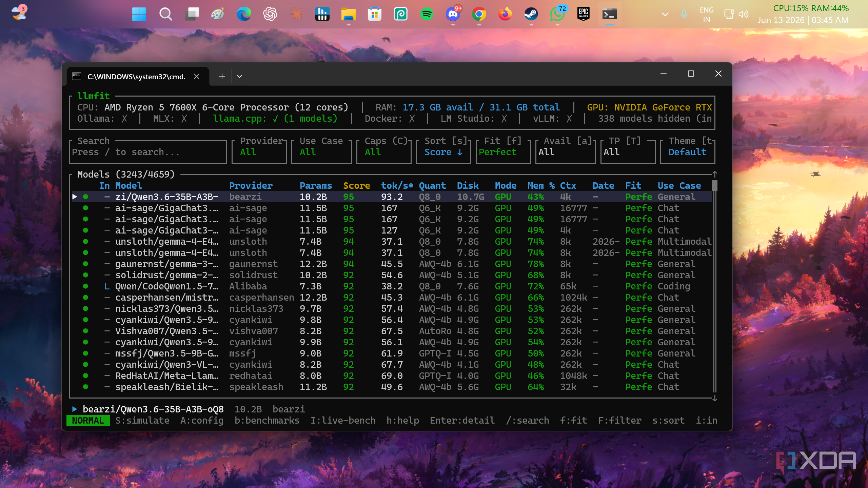868x488 pixels.
Task: Select the RedHatAI/Meta-Llam model row
Action: pos(392,376)
